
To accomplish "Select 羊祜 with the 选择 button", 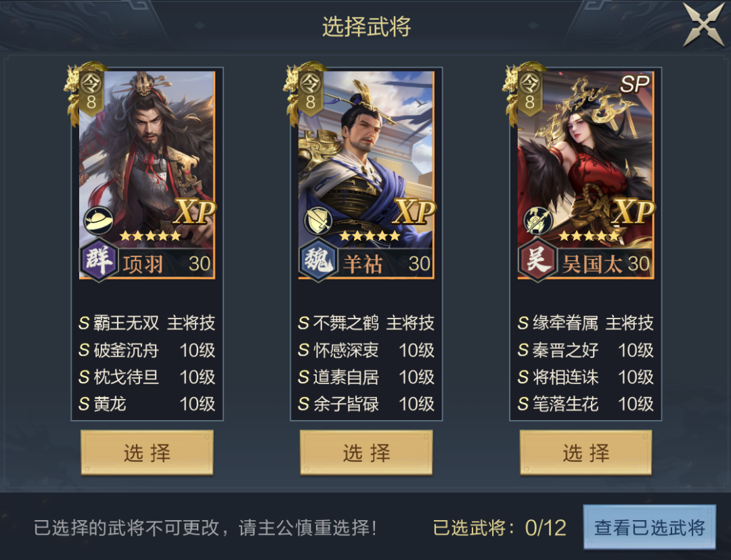I will [x=366, y=453].
